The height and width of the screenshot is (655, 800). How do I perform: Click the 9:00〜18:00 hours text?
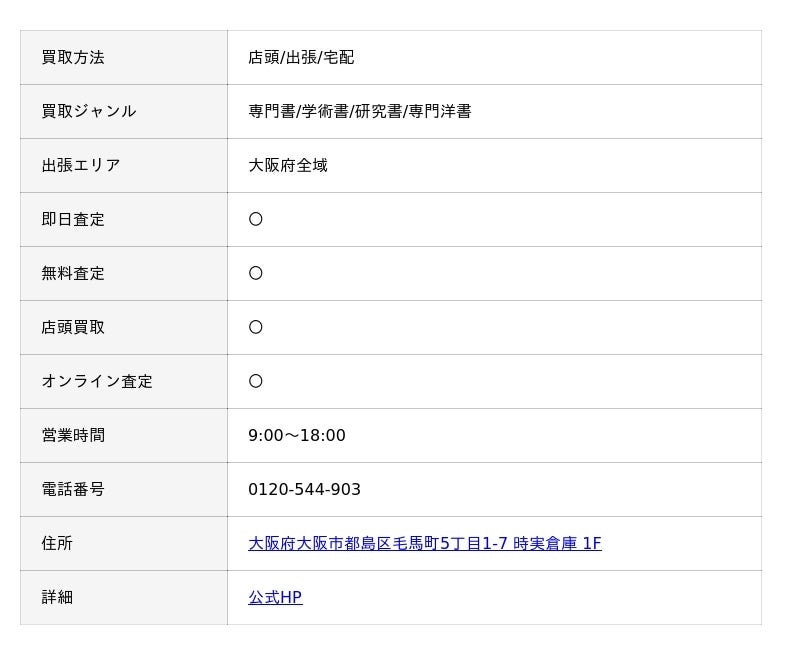click(296, 435)
